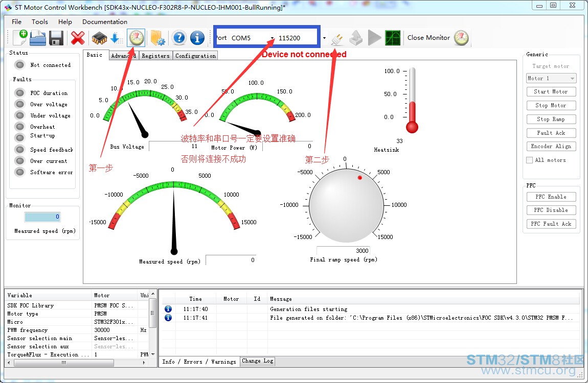
Task: Click the Software error fault indicator
Action: [x=20, y=172]
